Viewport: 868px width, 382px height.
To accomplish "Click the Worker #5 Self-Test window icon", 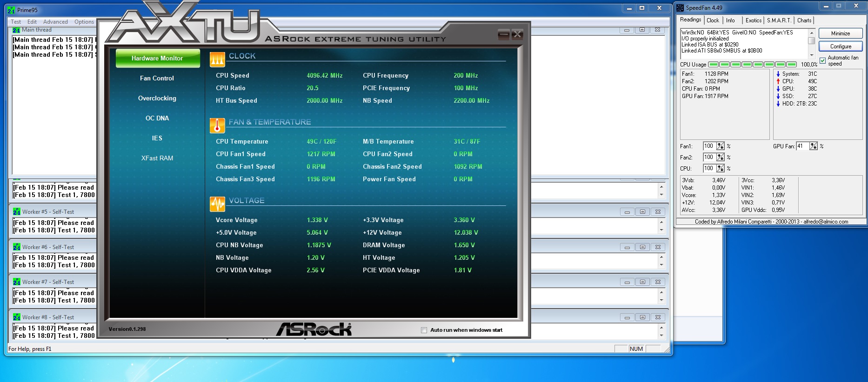I will [x=17, y=212].
